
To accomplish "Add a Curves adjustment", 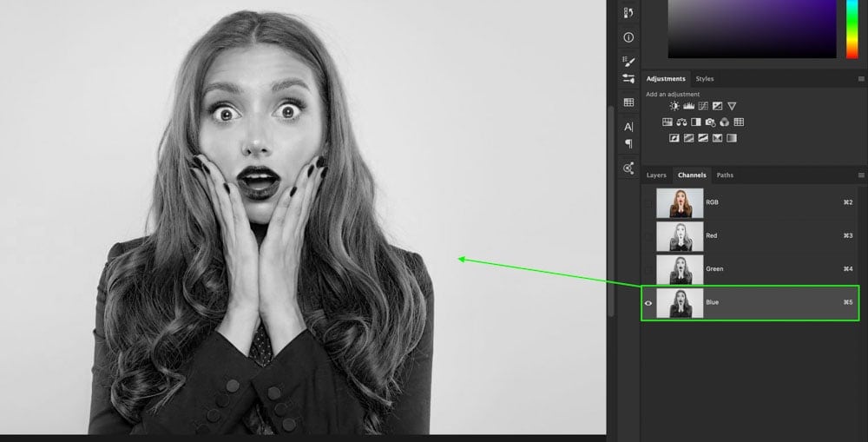I will [703, 106].
